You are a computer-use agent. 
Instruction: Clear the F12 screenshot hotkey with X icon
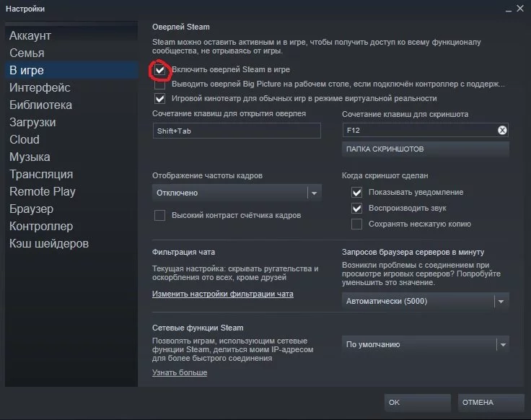(x=502, y=130)
